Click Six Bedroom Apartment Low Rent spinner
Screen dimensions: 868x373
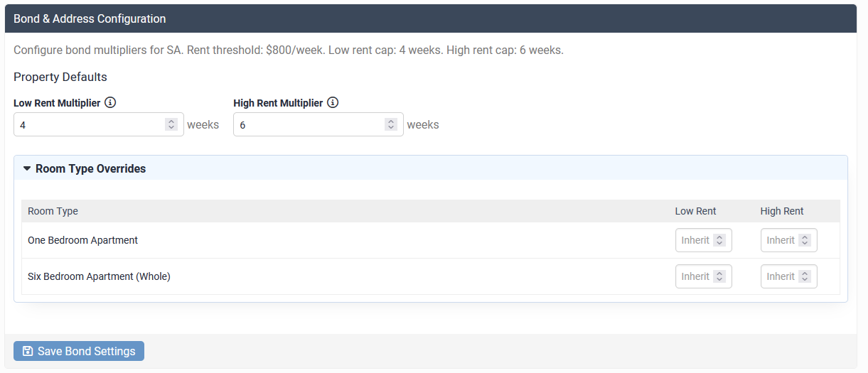[719, 276]
